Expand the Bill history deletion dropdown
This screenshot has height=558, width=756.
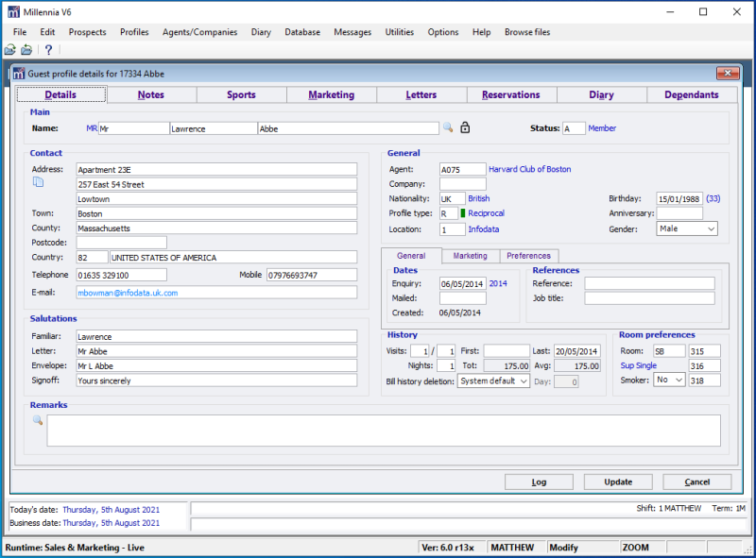pos(524,381)
